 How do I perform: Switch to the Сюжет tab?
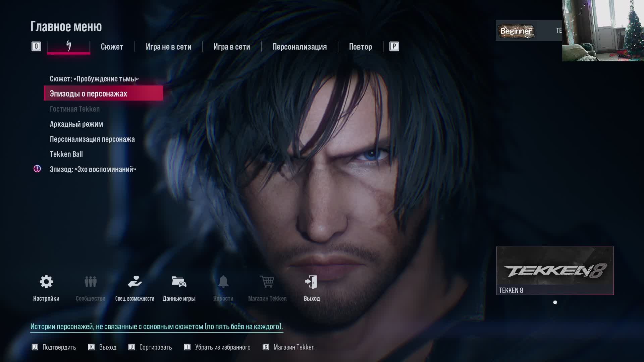click(112, 47)
